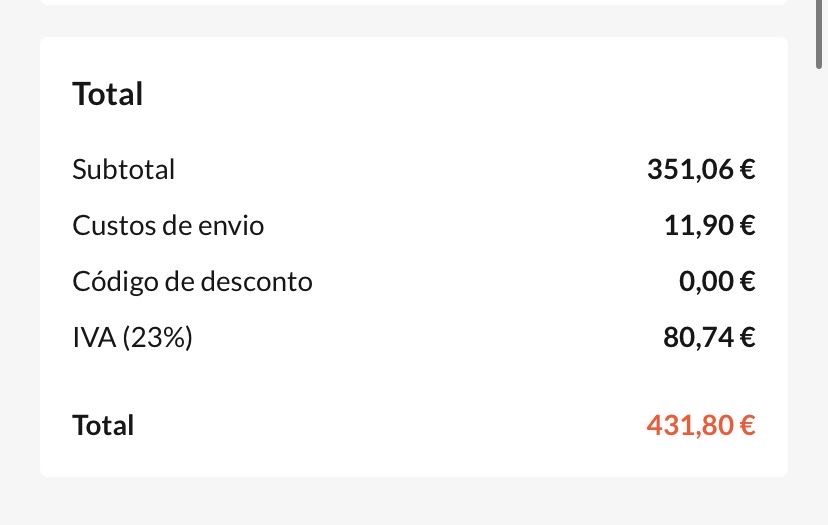
Task: Click the Código de desconto label
Action: click(x=192, y=282)
